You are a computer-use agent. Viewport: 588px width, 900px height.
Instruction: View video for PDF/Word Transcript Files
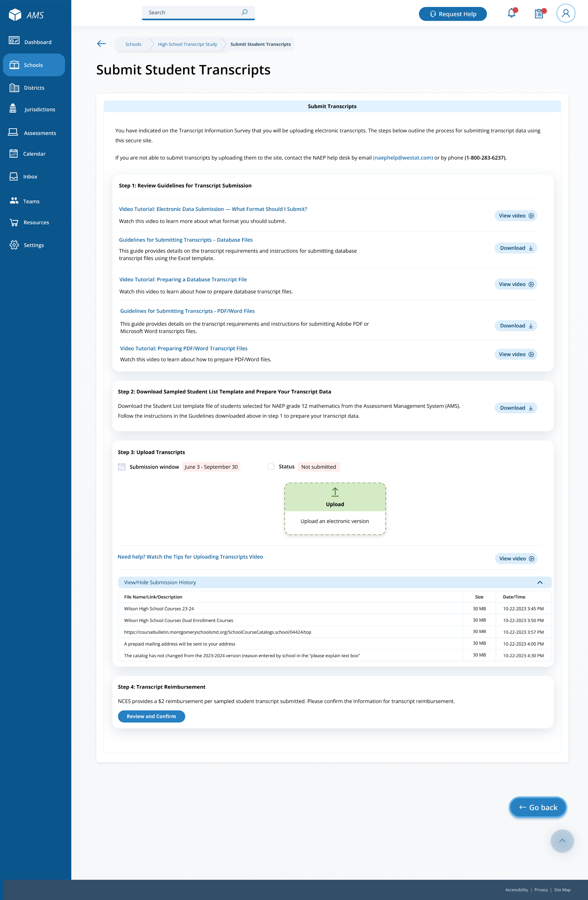point(516,354)
